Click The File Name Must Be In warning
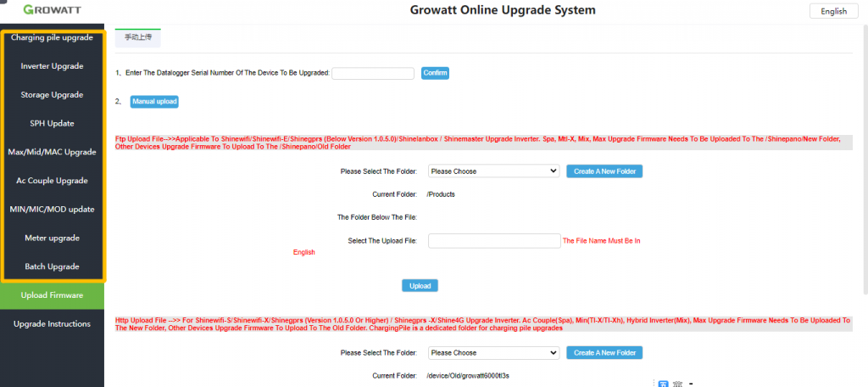 pyautogui.click(x=601, y=241)
